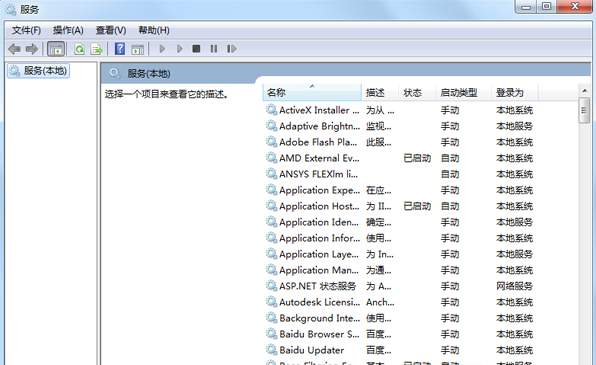Click gear icon of Baidu Updater row

271,349
